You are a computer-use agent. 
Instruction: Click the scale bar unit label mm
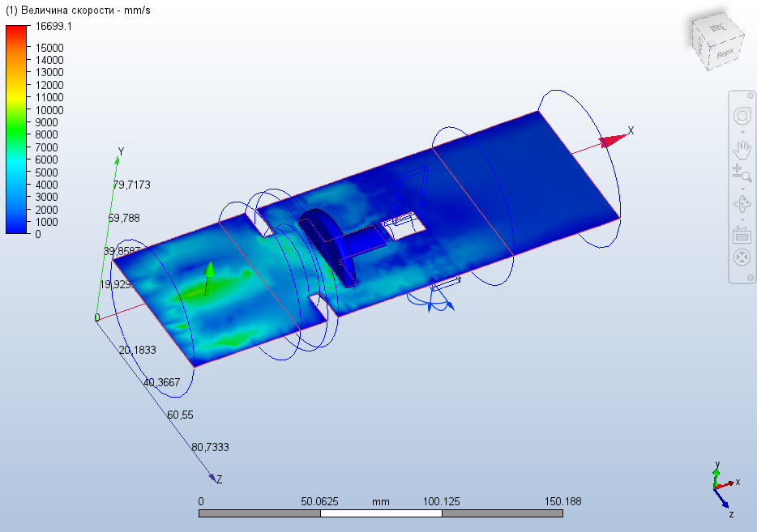pyautogui.click(x=380, y=502)
